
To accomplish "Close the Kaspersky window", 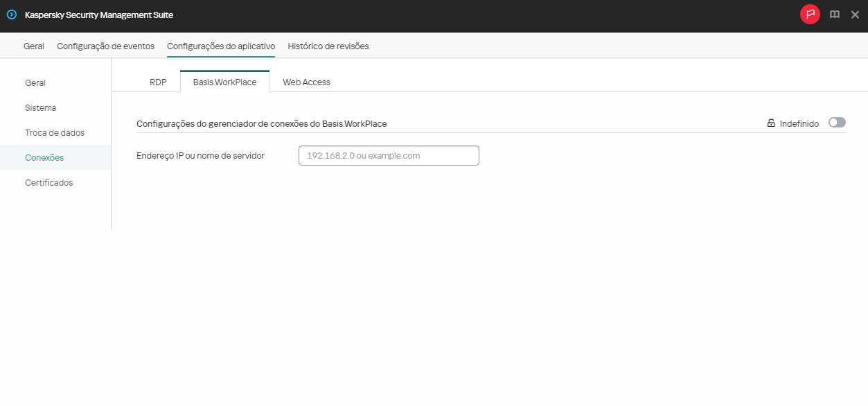I will pyautogui.click(x=855, y=15).
